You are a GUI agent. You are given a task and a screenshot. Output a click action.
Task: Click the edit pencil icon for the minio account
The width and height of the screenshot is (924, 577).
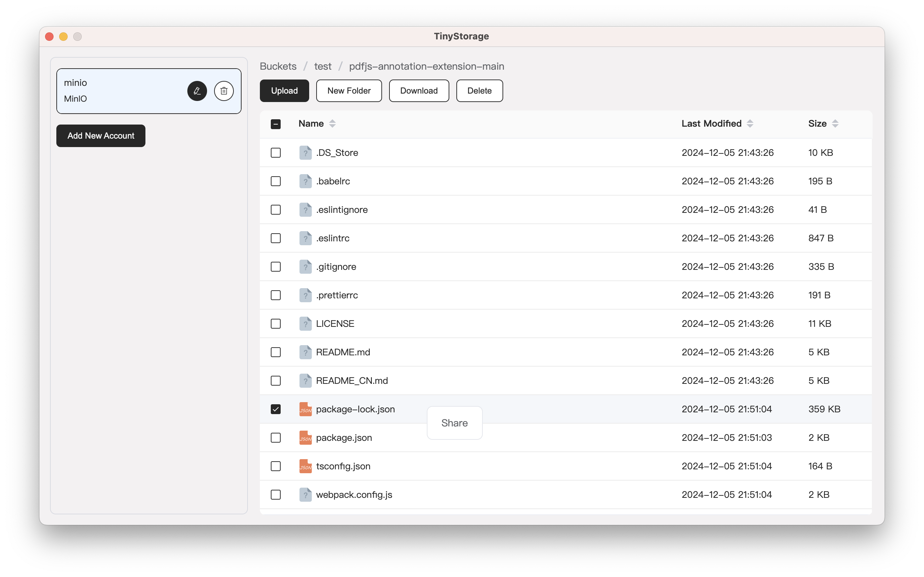click(197, 91)
